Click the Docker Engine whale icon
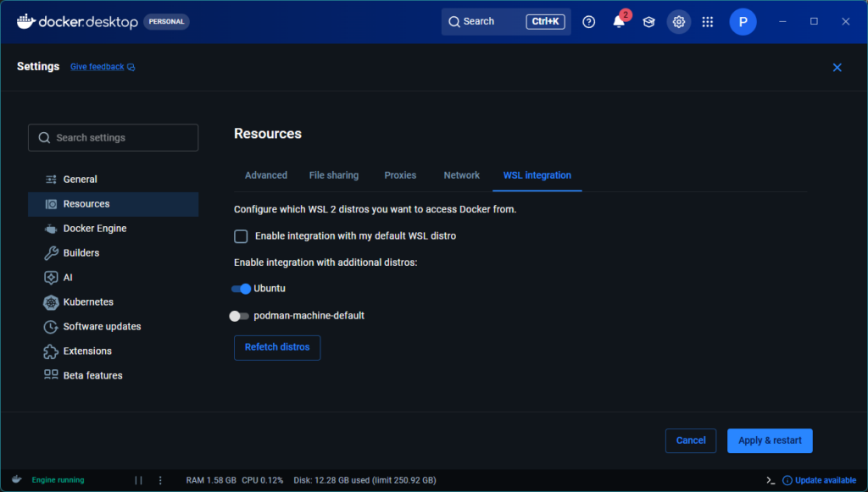 click(51, 229)
